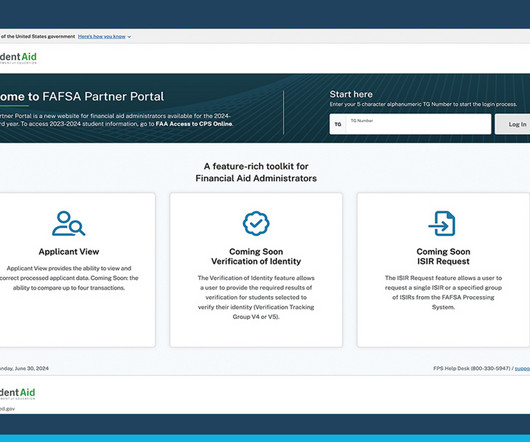Click the feature-rich toolkit heading text
Image resolution: width=530 pixels, height=442 pixels.
pyautogui.click(x=256, y=172)
